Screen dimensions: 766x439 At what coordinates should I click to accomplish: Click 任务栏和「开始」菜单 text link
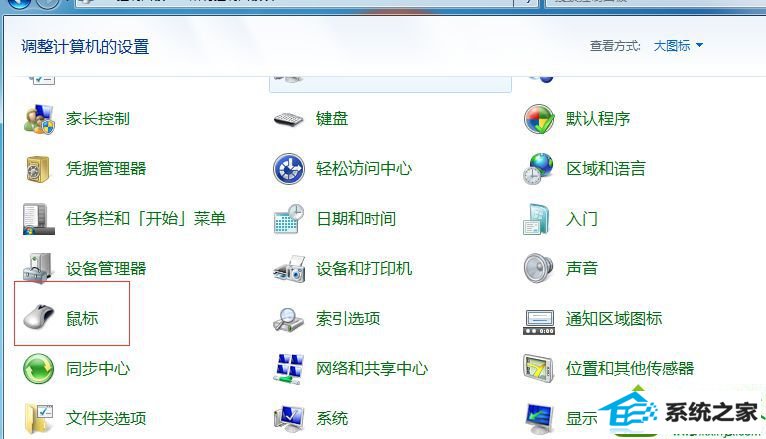146,219
